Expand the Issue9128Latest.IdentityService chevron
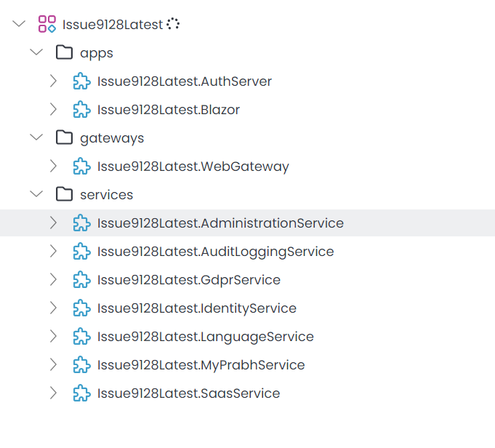The width and height of the screenshot is (495, 448). tap(53, 308)
